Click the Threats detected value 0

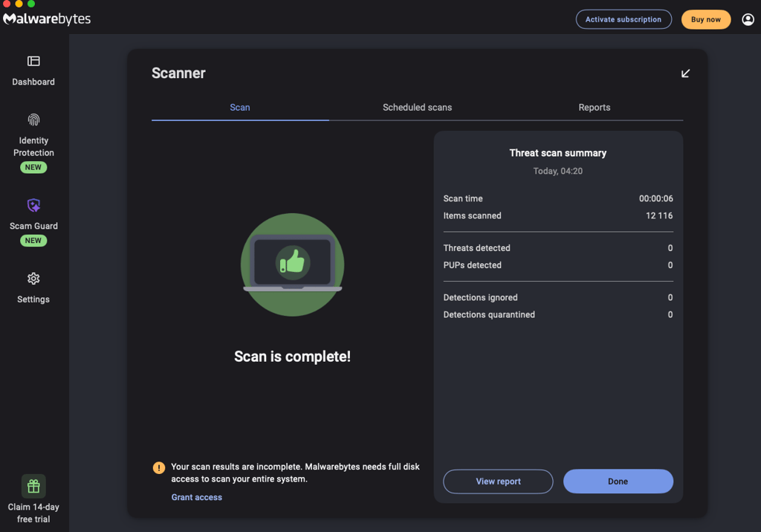[x=670, y=248]
